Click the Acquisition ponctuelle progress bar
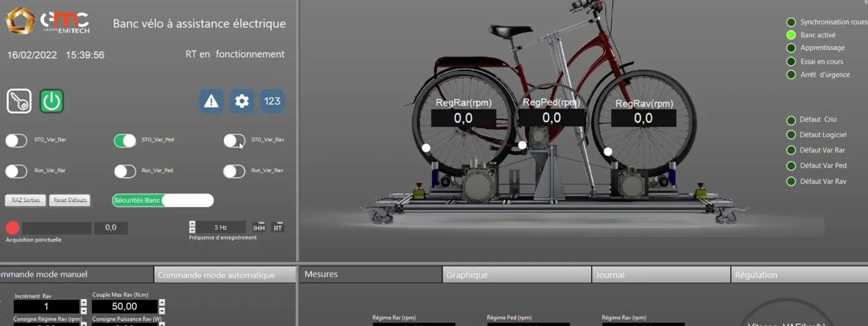This screenshot has height=326, width=868. tap(57, 228)
